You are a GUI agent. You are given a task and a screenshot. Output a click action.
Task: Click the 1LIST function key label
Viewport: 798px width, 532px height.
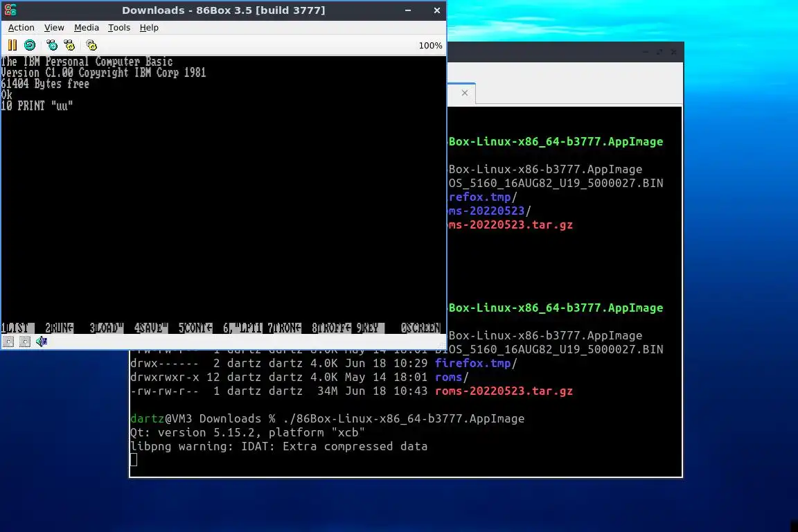(18, 328)
